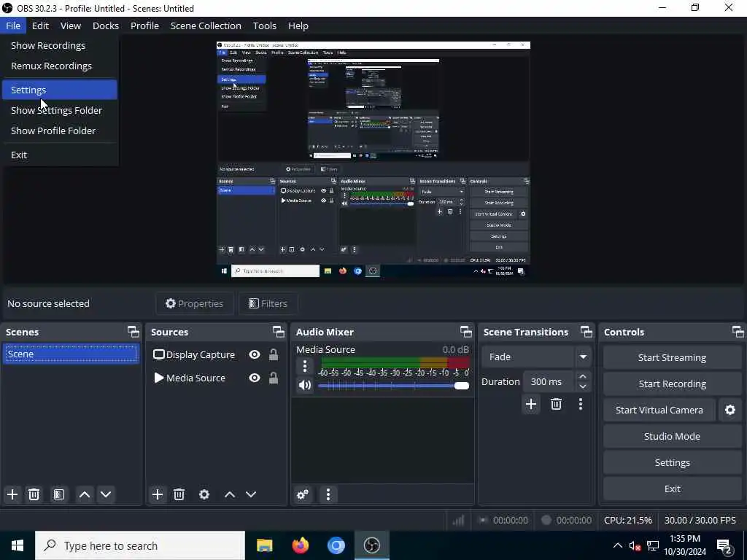The width and height of the screenshot is (747, 560).
Task: Click the Windows taskbar search box
Action: tap(140, 545)
